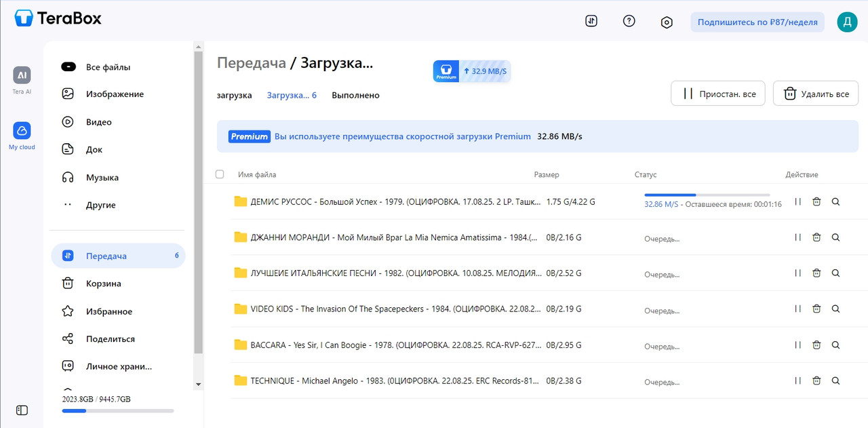The width and height of the screenshot is (868, 428).
Task: Locate ДЕМИС РУССОС folder with search icon
Action: 835,201
